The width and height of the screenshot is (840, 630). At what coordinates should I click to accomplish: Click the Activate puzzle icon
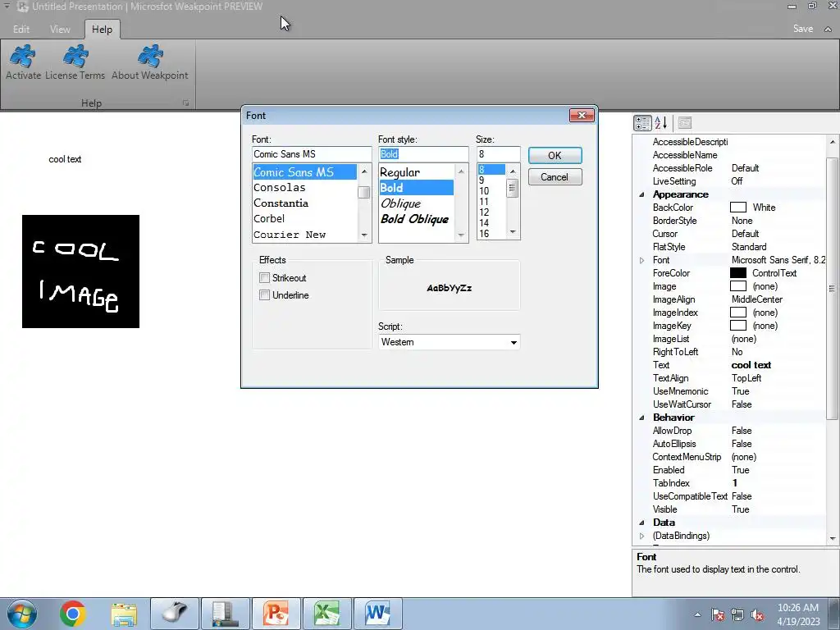(x=23, y=57)
